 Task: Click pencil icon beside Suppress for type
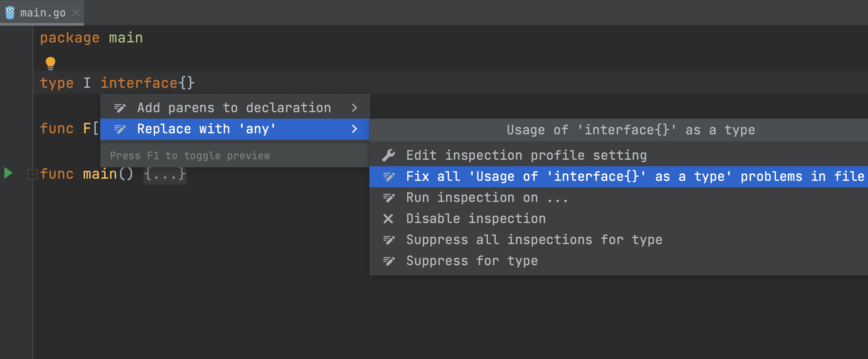tap(388, 261)
